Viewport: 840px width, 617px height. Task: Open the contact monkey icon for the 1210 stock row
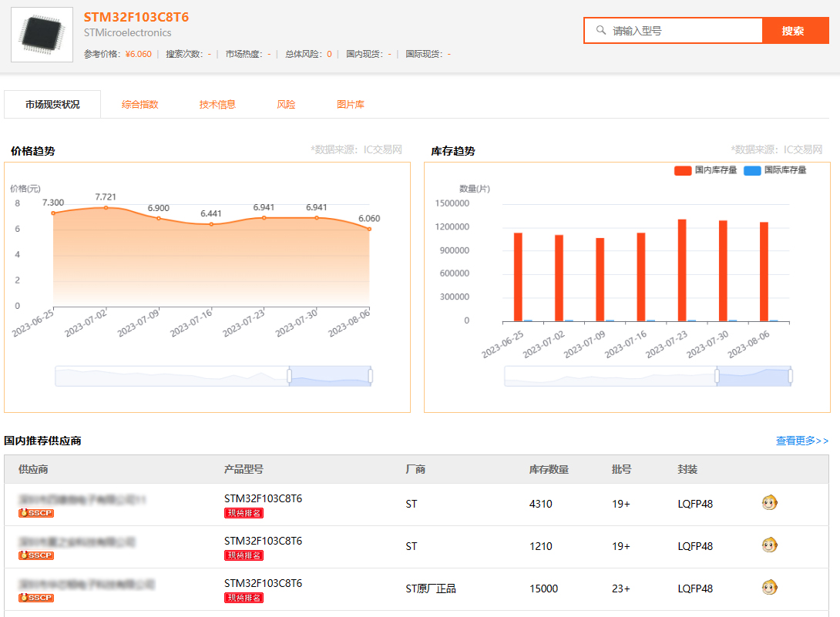click(769, 545)
